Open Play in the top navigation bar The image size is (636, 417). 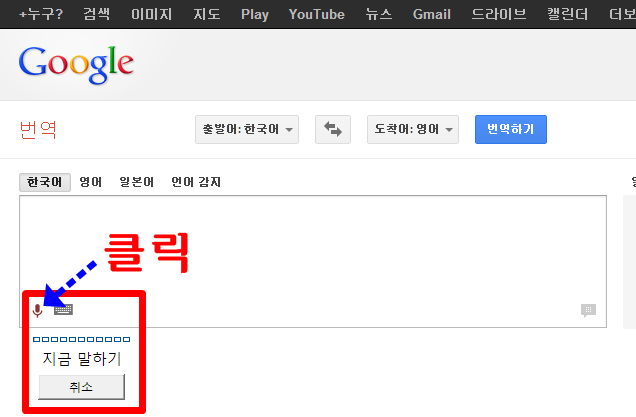click(x=255, y=14)
